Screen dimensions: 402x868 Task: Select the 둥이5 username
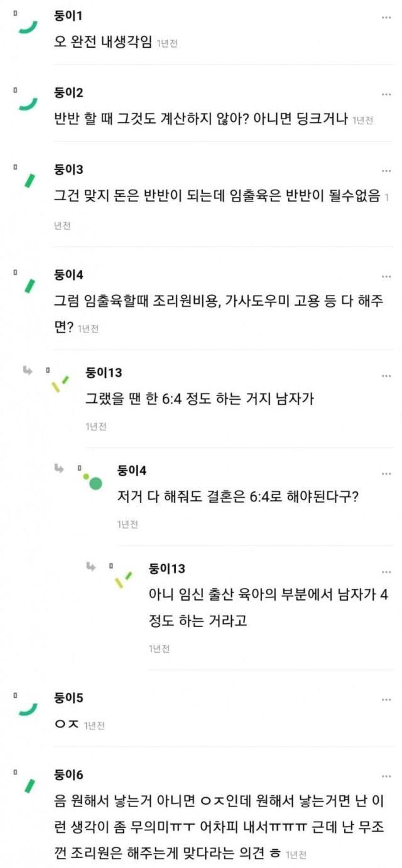tap(69, 698)
